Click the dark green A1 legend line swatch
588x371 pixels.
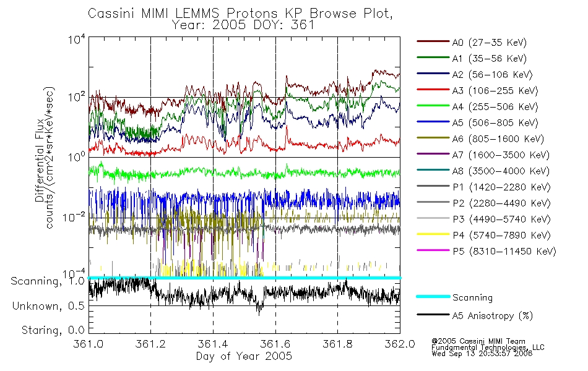click(x=433, y=57)
